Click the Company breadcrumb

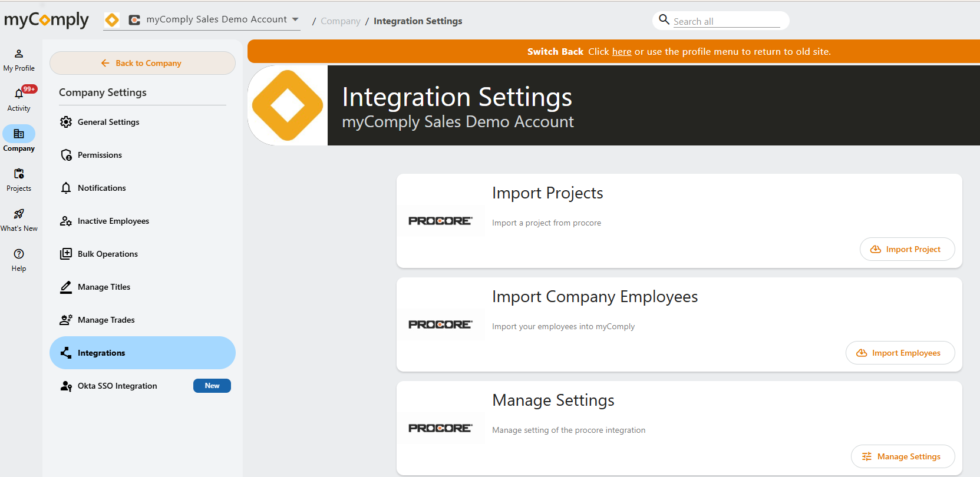[341, 21]
